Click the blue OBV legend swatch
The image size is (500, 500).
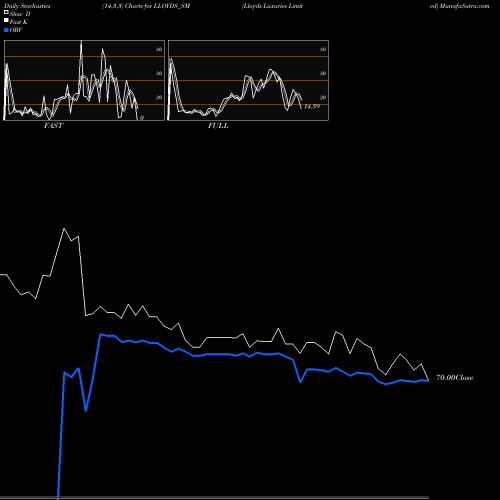pos(6,30)
